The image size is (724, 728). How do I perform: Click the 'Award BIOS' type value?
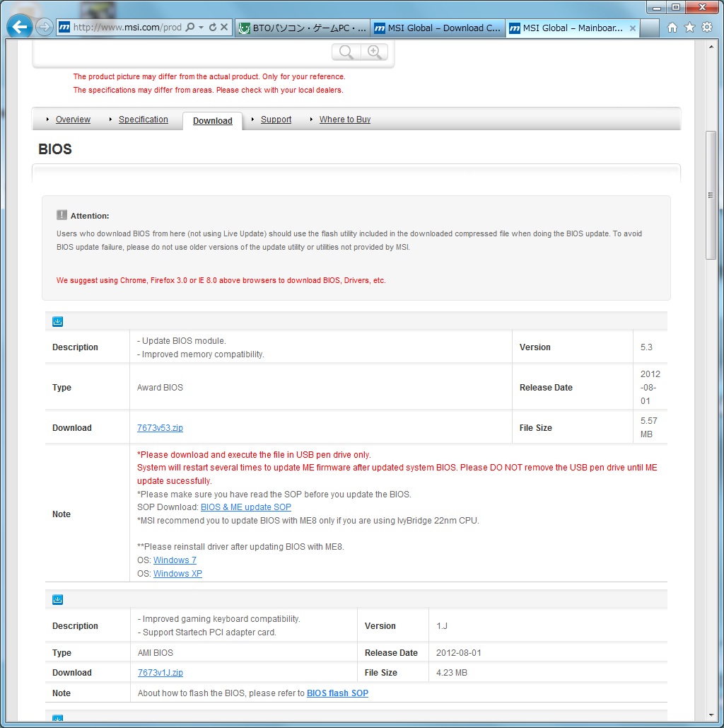[x=160, y=387]
